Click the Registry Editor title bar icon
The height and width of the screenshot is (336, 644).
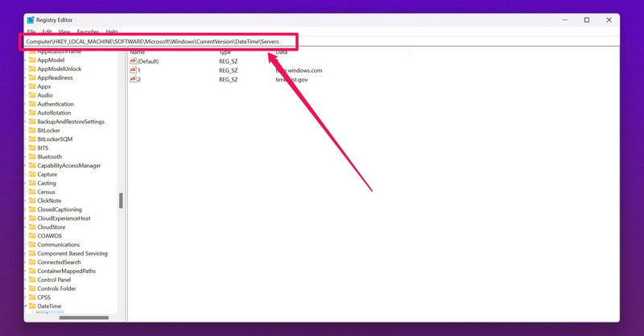click(x=31, y=19)
